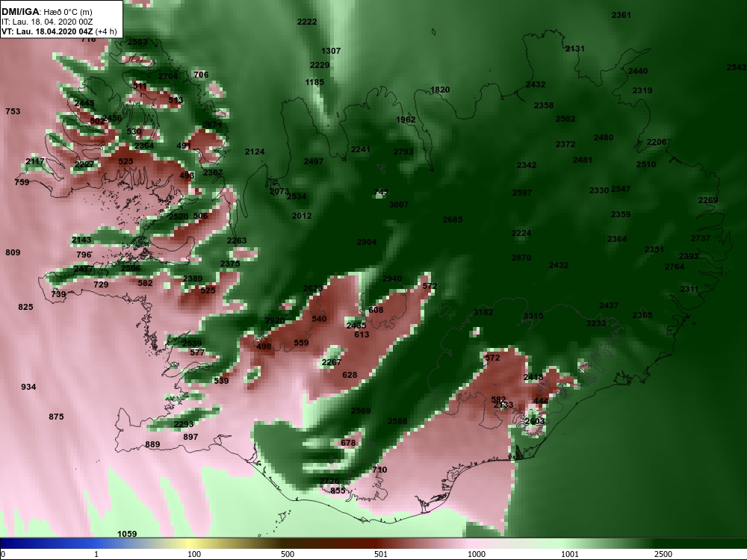The height and width of the screenshot is (560, 747).
Task: Select the value 3233 on the map
Action: click(596, 323)
